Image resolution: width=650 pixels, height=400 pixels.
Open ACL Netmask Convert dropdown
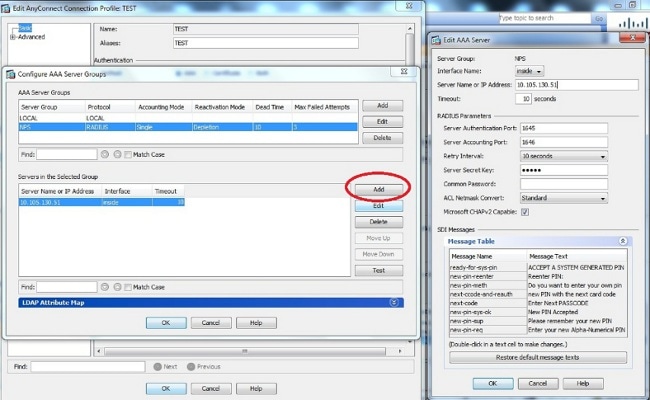[x=564, y=198]
